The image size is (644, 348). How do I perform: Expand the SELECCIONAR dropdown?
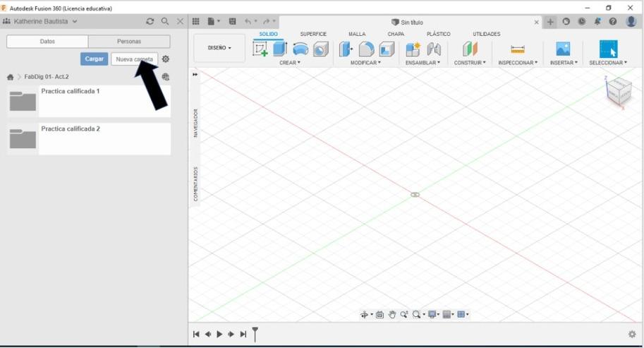[x=608, y=63]
